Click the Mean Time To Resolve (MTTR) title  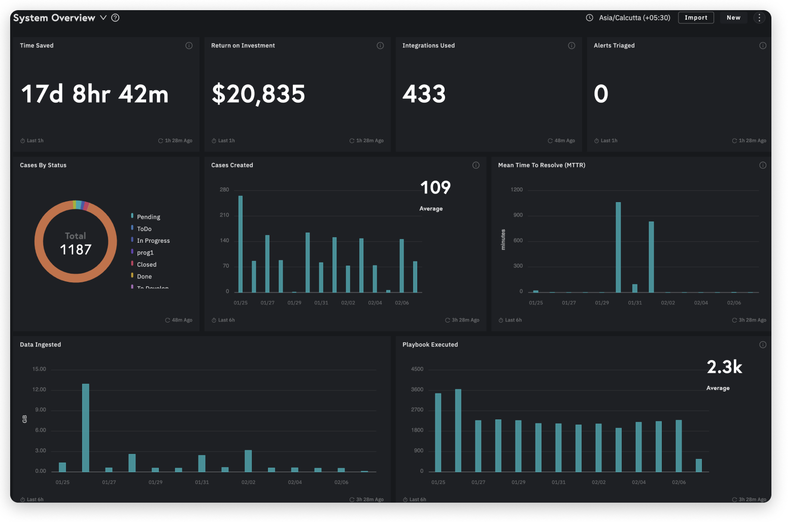(x=542, y=165)
